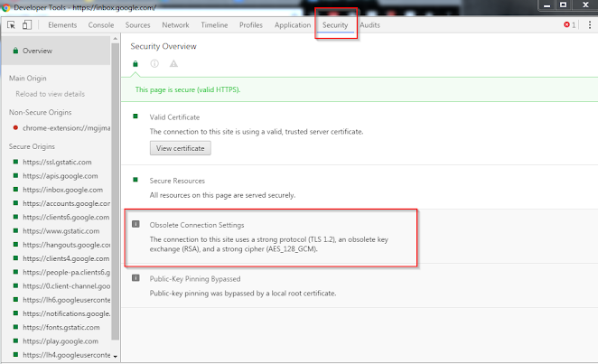Viewport: 598px width, 364px height.
Task: Close the Developer Tools window
Action: coord(585,5)
